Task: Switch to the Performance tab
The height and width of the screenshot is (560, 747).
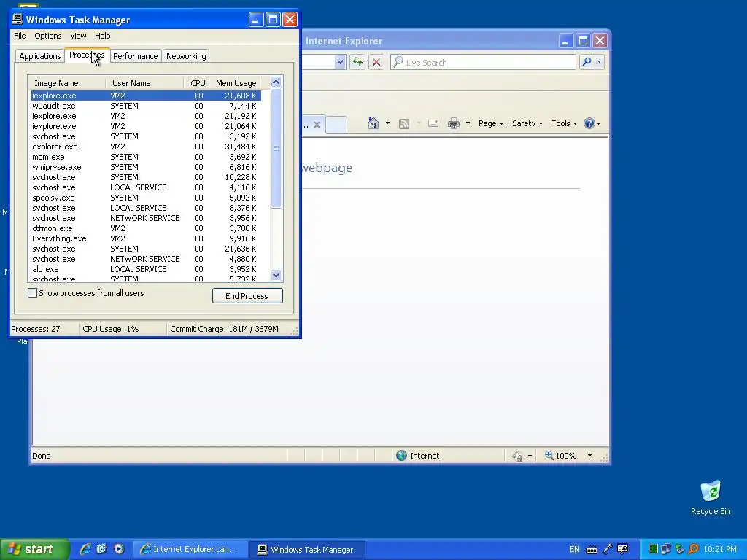Action: pyautogui.click(x=135, y=56)
